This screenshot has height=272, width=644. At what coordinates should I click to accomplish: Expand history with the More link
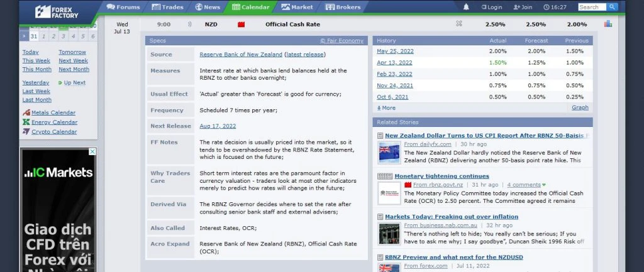pyautogui.click(x=386, y=108)
